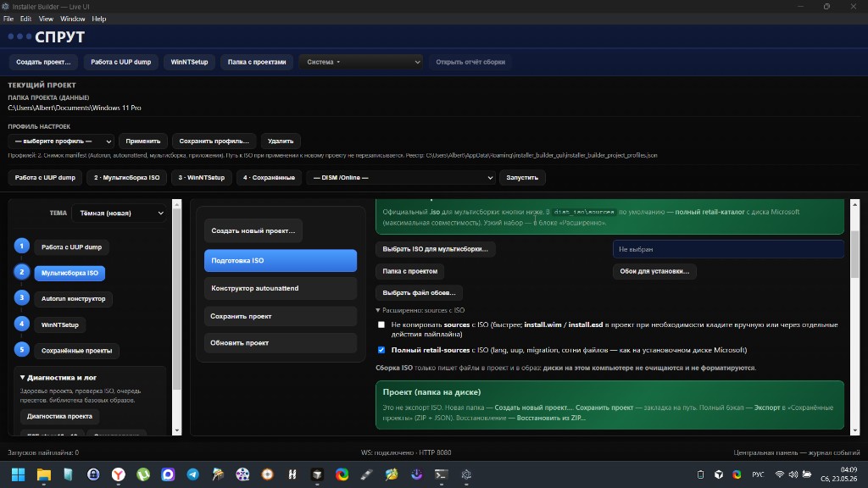Click Создать проект... in top toolbar

pyautogui.click(x=44, y=62)
